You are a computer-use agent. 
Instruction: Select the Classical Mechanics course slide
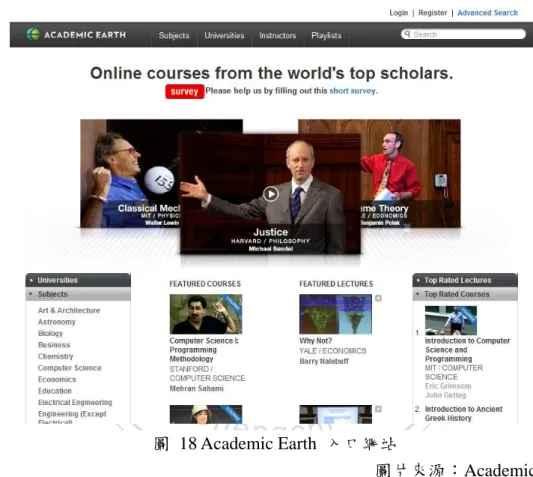[129, 173]
